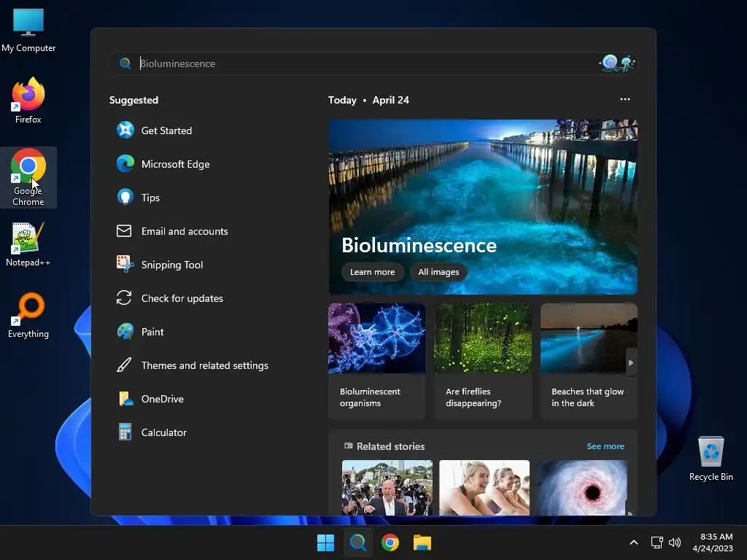Open the related story with laughing women
Image resolution: width=747 pixels, height=560 pixels.
(484, 488)
